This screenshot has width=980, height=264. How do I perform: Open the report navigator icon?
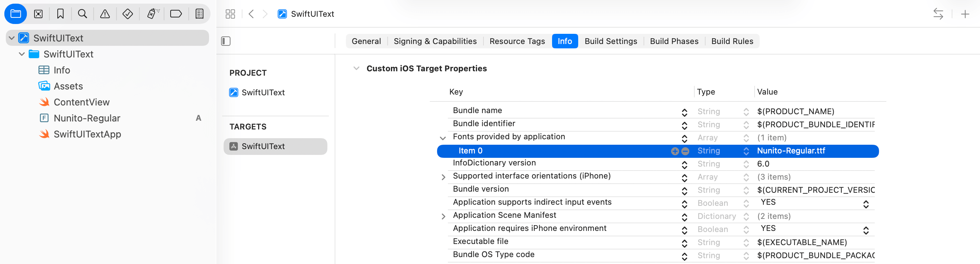pos(199,14)
